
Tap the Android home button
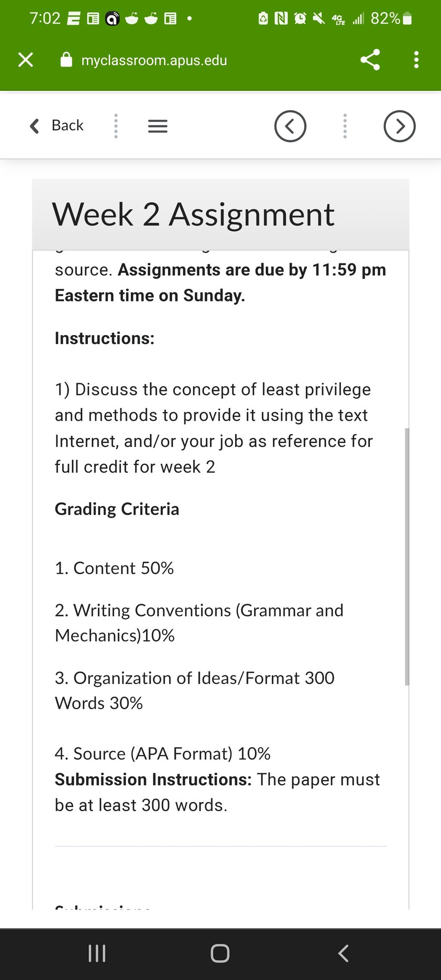(220, 953)
